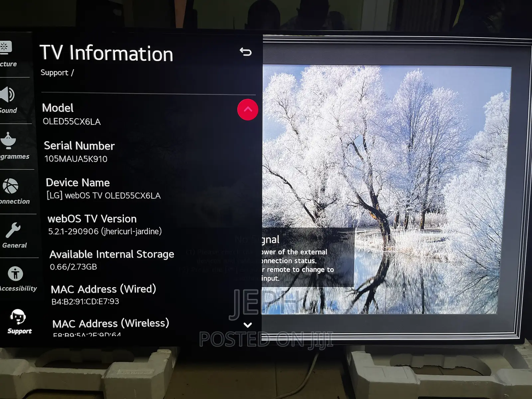Click the TV Information title
Viewport: 532px width, 399px height.
[x=106, y=53]
